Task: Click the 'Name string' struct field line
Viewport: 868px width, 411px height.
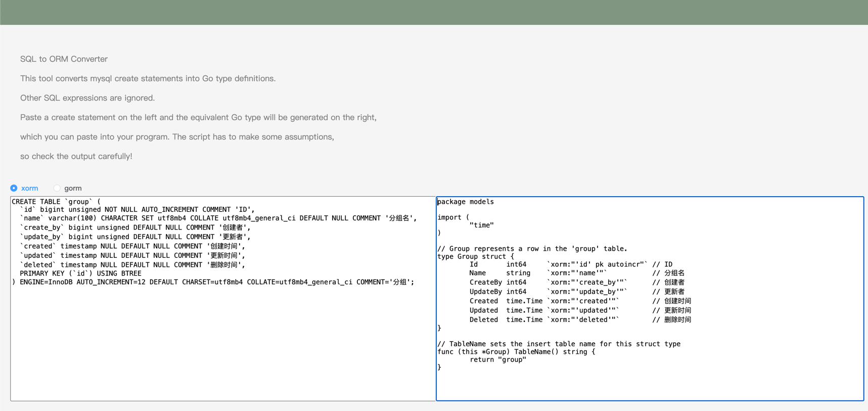Action: [x=577, y=273]
